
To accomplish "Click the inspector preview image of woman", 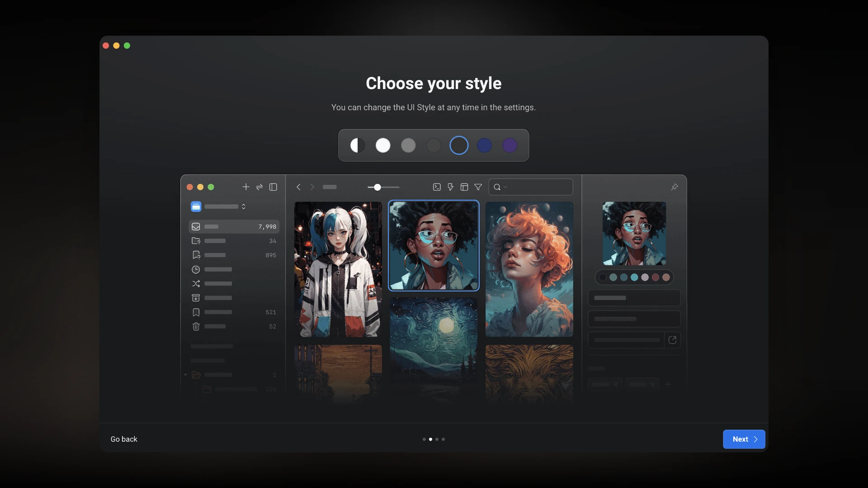I will [634, 233].
